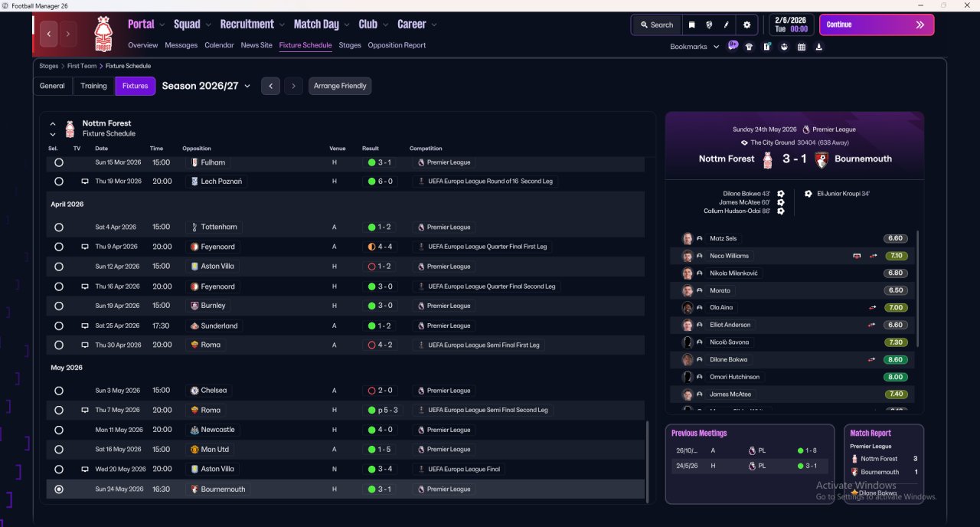Click the bookmark flag icon in top toolbar
The image size is (980, 527).
point(691,25)
